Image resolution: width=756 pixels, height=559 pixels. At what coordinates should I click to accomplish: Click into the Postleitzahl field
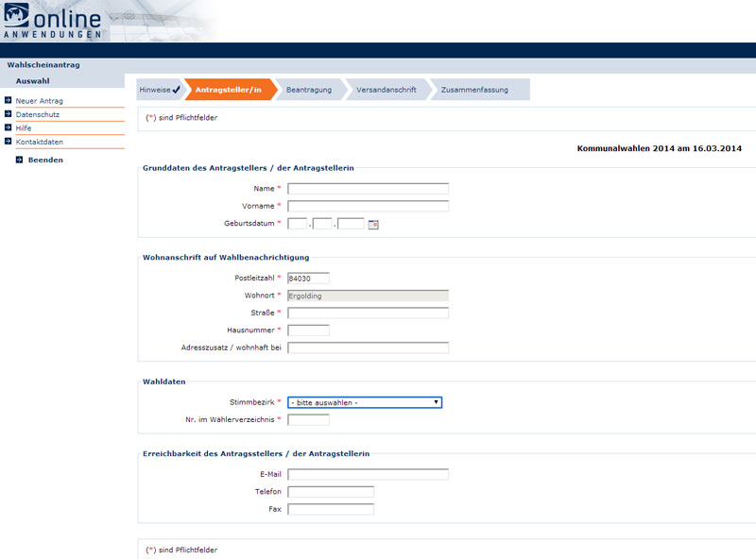point(308,279)
